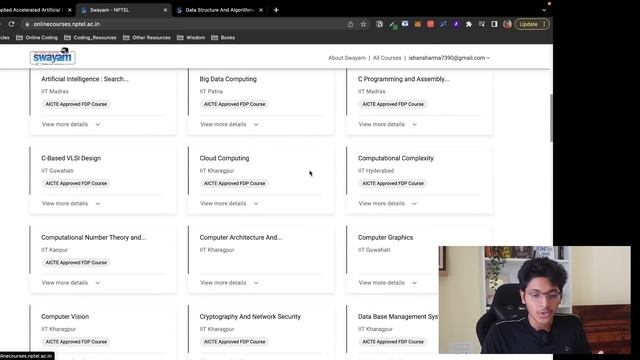Click the orange extension icon

pyautogui.click(x=418, y=24)
